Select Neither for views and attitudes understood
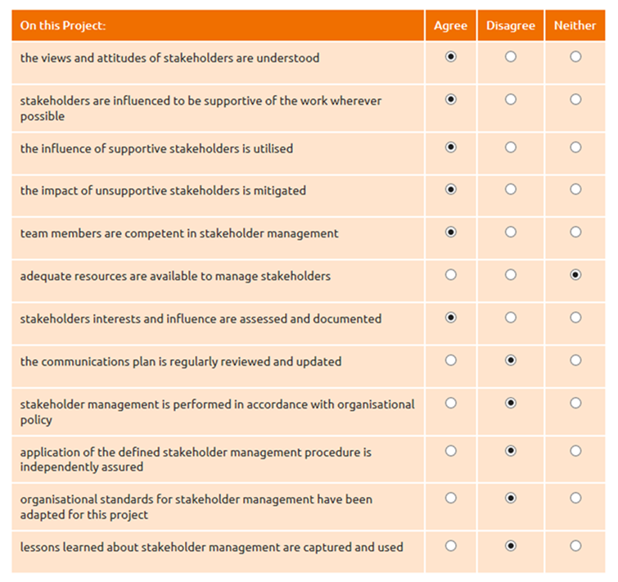 575,57
